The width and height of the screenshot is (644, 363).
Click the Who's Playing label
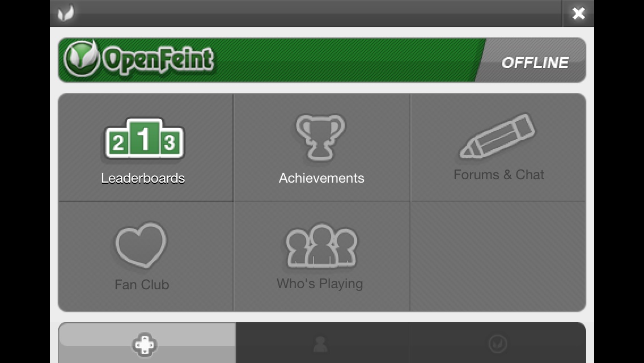[x=320, y=284]
